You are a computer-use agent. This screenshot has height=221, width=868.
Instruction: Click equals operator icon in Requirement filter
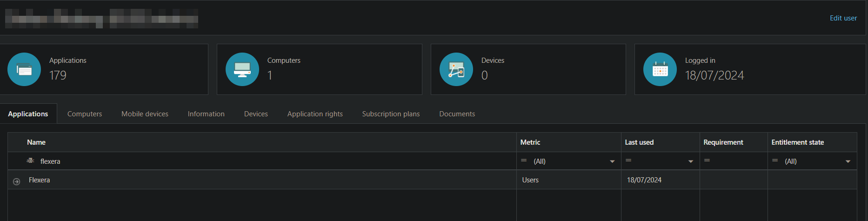coord(707,161)
